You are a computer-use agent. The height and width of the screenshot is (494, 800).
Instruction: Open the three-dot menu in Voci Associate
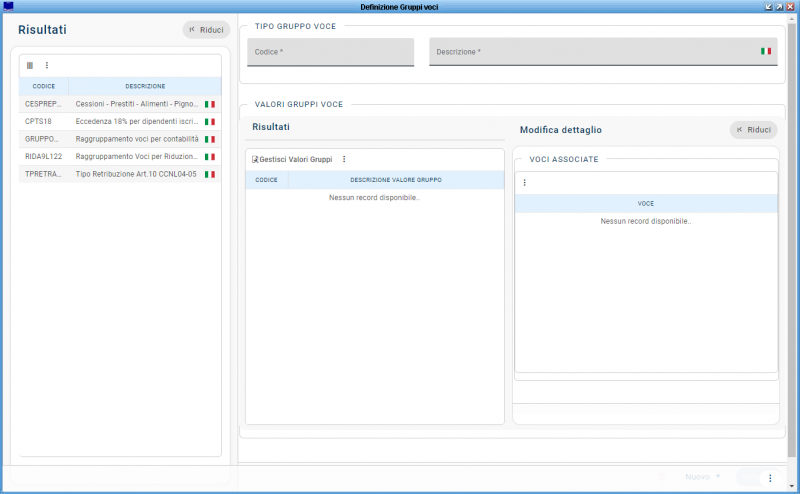pyautogui.click(x=524, y=183)
